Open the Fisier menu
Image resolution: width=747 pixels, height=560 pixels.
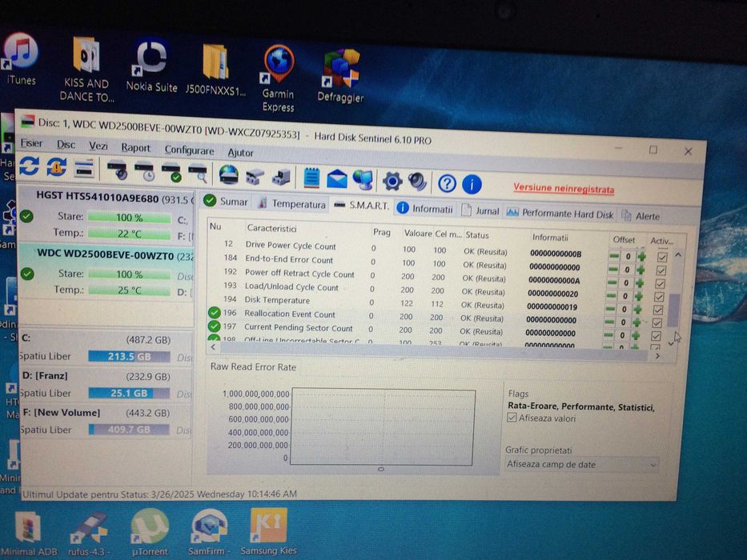(31, 143)
